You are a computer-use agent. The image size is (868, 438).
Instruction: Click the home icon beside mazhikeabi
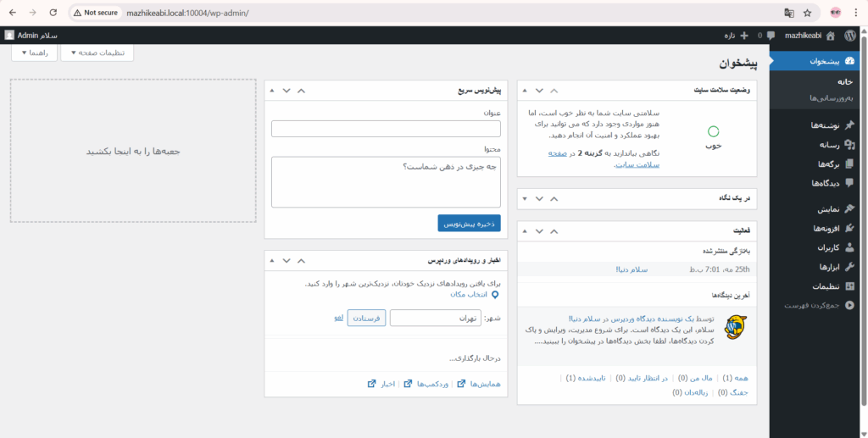(830, 36)
